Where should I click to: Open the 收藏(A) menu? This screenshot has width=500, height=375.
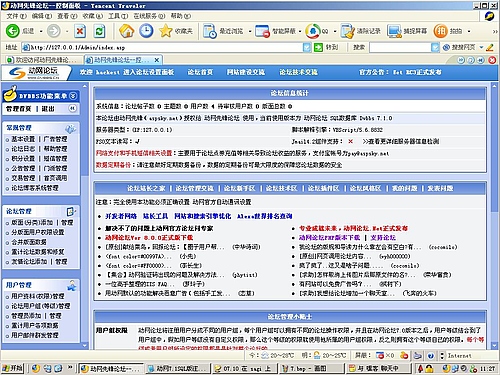(x=93, y=16)
